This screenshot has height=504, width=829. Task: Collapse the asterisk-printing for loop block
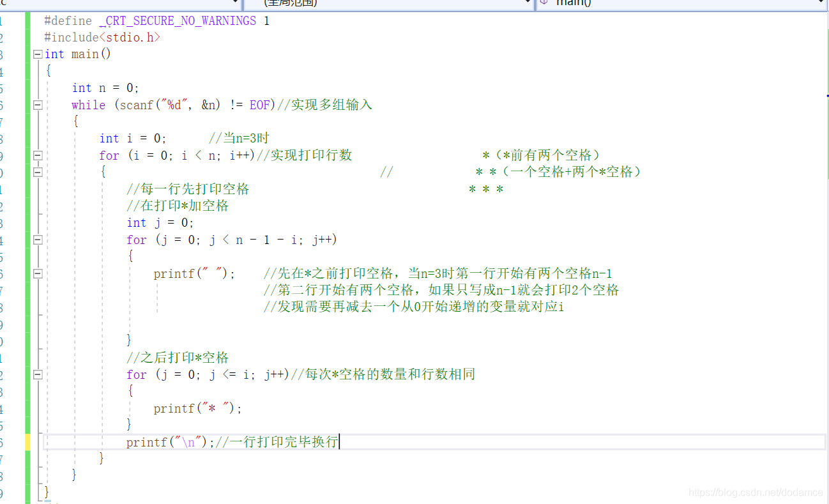(x=37, y=374)
